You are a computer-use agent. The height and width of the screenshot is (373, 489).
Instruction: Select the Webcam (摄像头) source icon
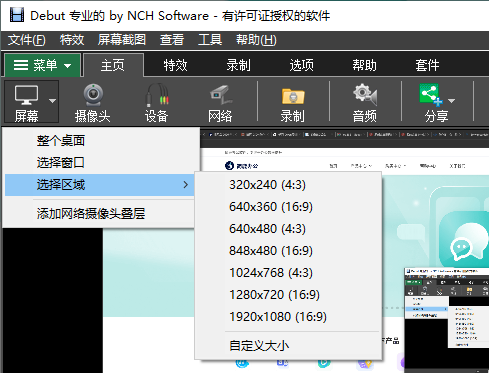coord(93,95)
